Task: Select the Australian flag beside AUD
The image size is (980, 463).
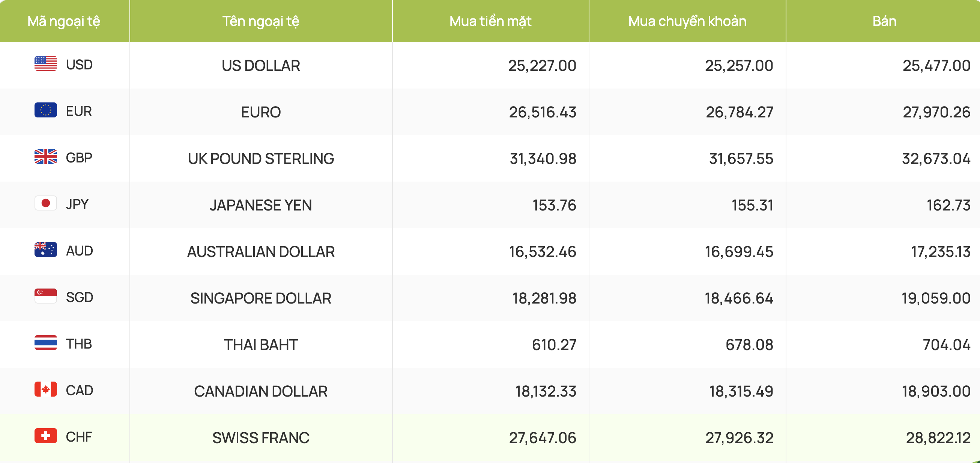Action: coord(46,250)
